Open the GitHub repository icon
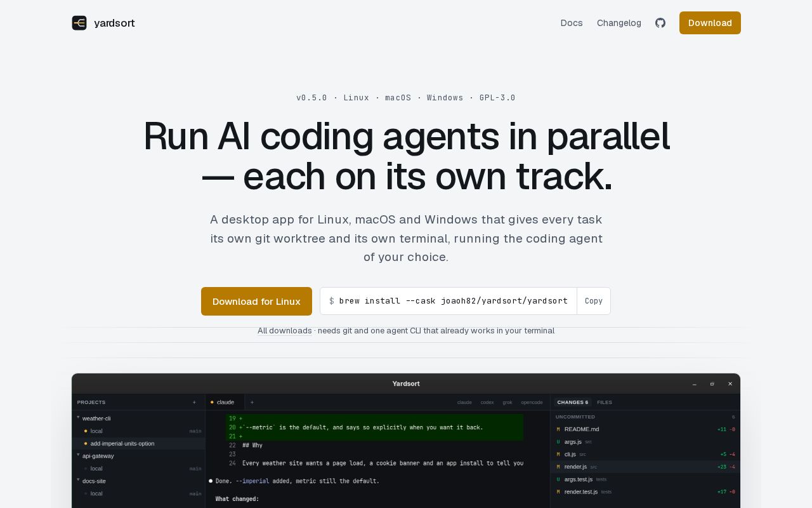Screen dimensions: 812x508 point(660,23)
